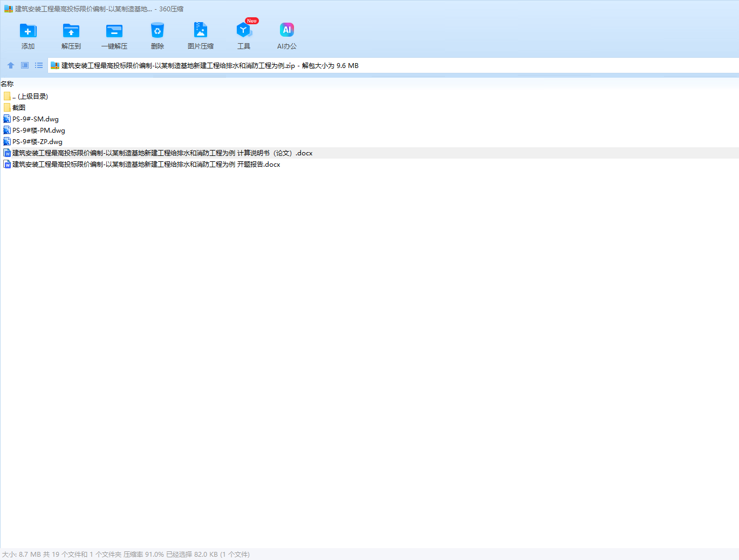This screenshot has width=739, height=560.
Task: Switch to the large-icon view mode
Action: pyautogui.click(x=25, y=65)
